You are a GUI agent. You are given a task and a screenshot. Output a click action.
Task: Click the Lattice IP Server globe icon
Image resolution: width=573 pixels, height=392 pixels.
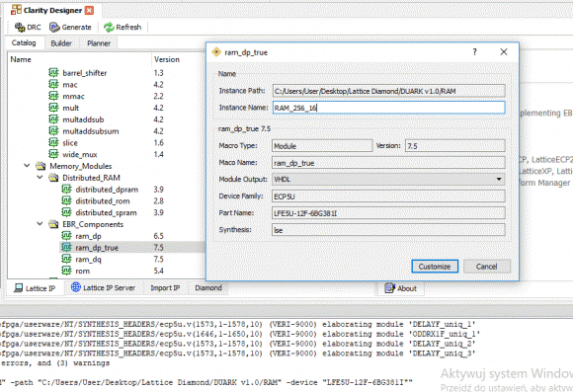[x=76, y=287]
